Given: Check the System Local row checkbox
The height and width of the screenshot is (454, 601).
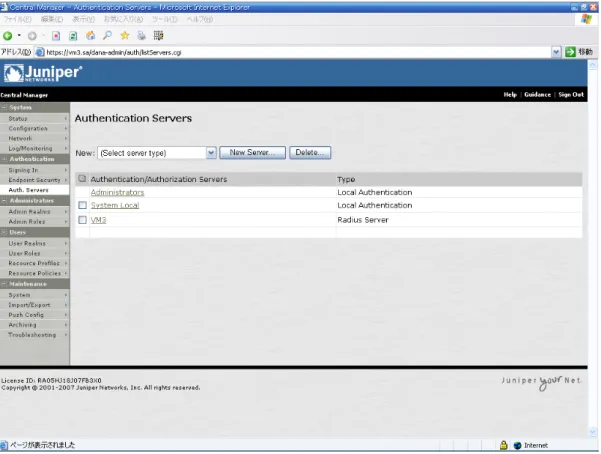Looking at the screenshot, I should (x=82, y=205).
